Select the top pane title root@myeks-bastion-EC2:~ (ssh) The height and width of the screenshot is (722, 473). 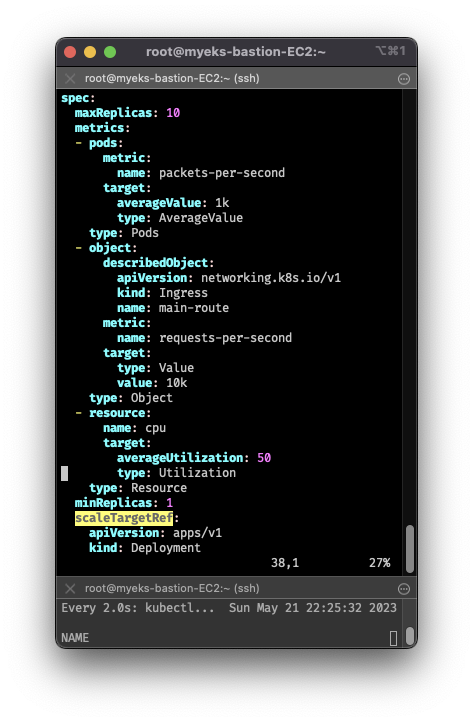172,79
